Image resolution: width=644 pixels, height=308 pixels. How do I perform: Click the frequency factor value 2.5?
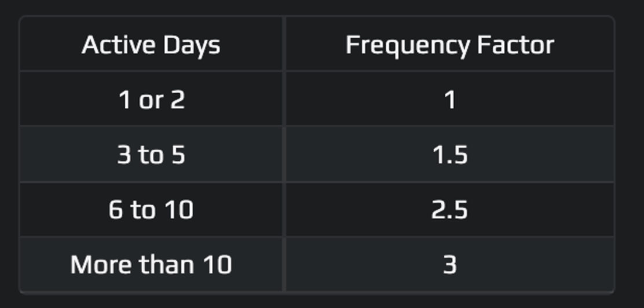click(x=449, y=209)
